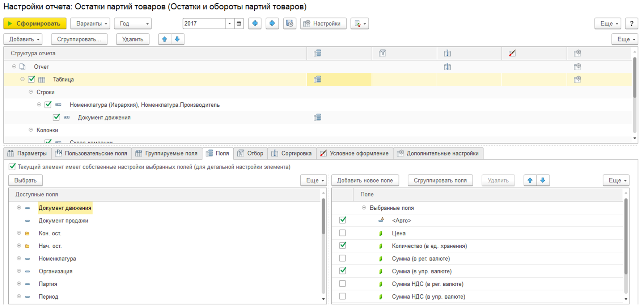
Task: Switch to the Сортировка tab
Action: tap(292, 153)
